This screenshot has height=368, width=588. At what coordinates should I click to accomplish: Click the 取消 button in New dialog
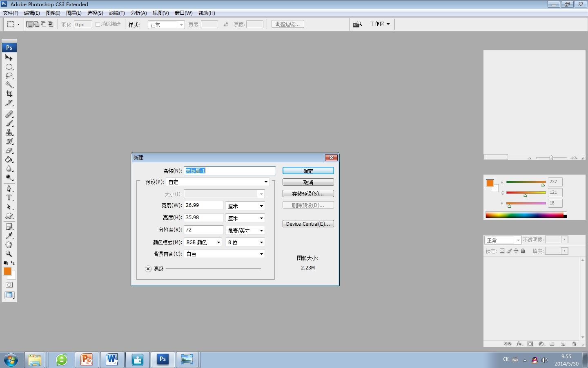[308, 182]
